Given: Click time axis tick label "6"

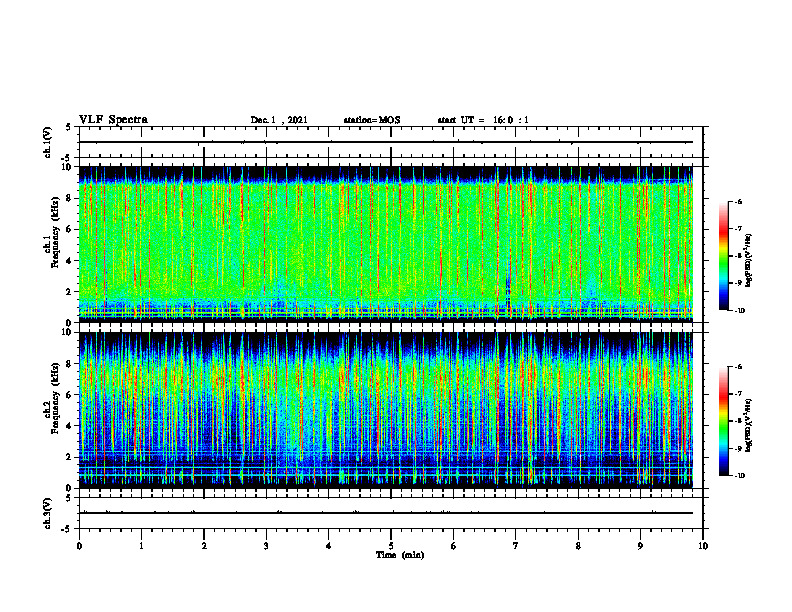Looking at the screenshot, I should coord(454,546).
